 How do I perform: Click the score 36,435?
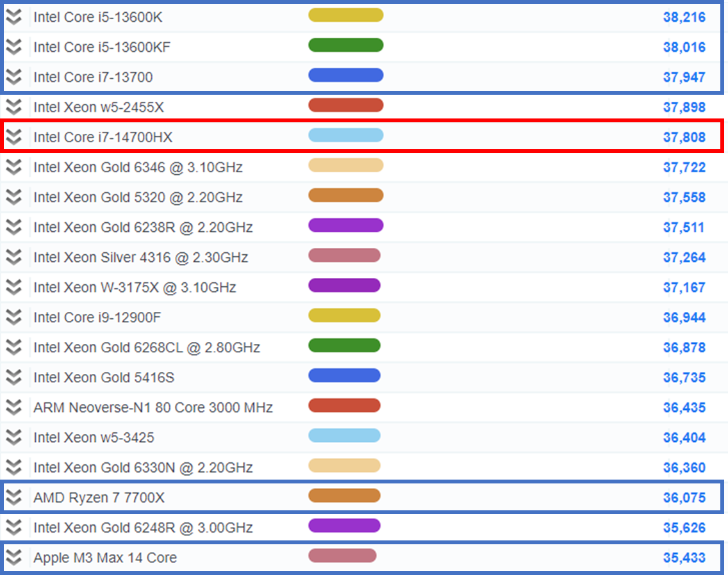[x=684, y=407]
